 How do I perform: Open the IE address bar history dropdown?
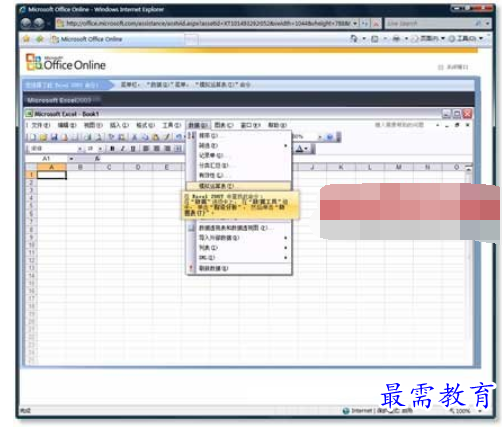point(355,23)
